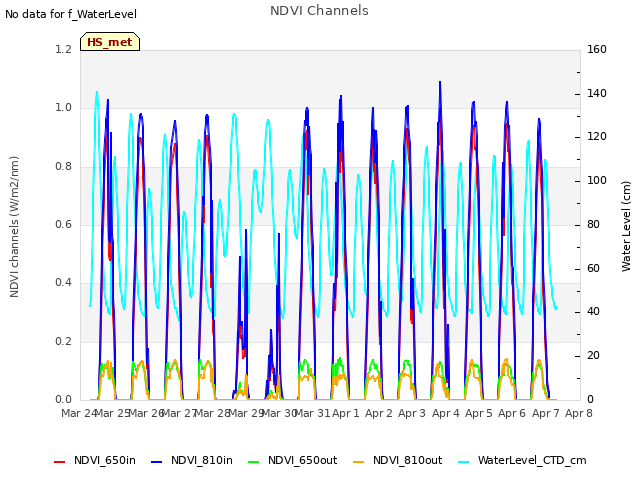
Task: Select the NDVI Channels chart title
Action: click(319, 10)
